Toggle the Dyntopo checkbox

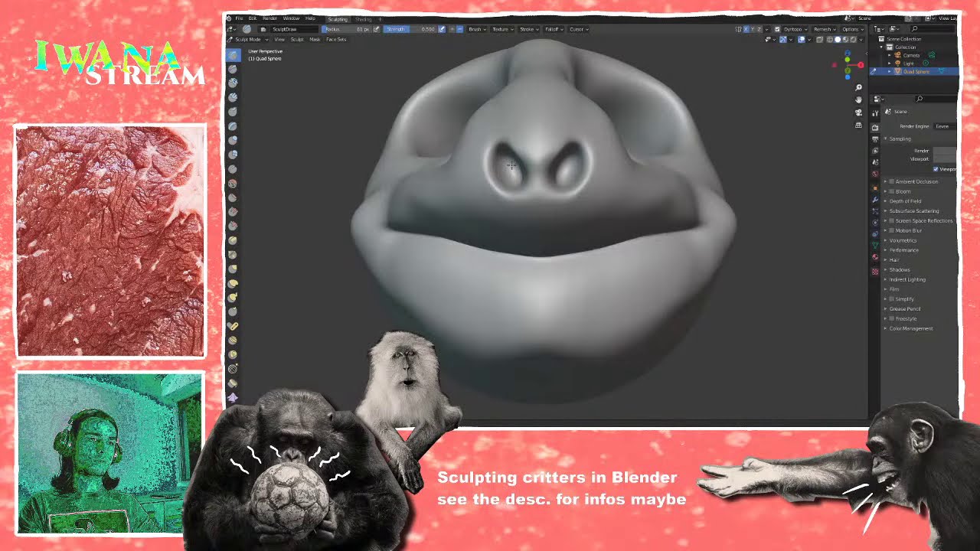[x=777, y=29]
